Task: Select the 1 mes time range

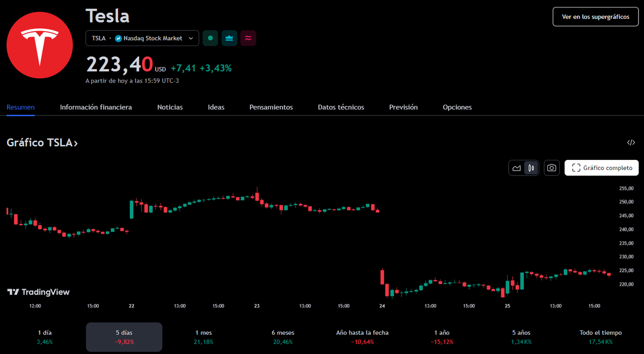Action: click(x=203, y=337)
